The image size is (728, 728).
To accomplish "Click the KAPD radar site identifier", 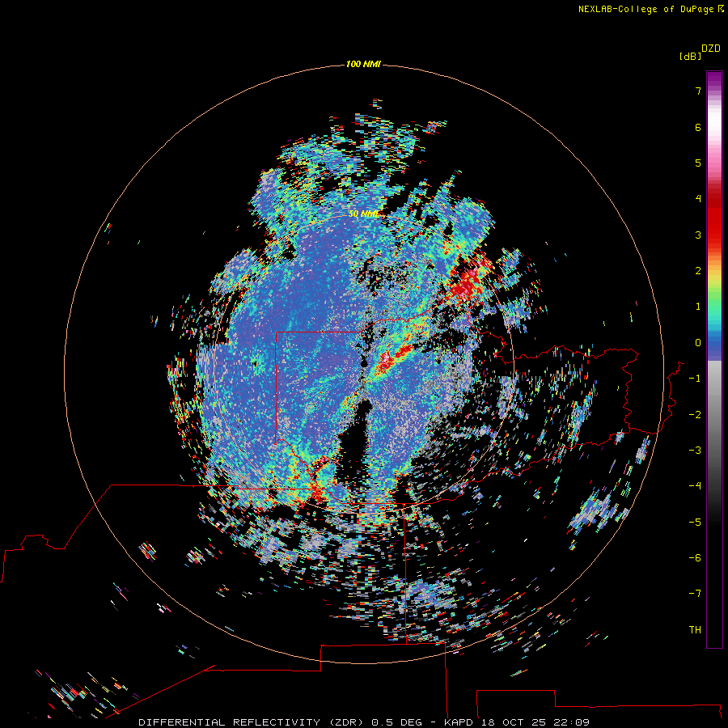I will (459, 722).
